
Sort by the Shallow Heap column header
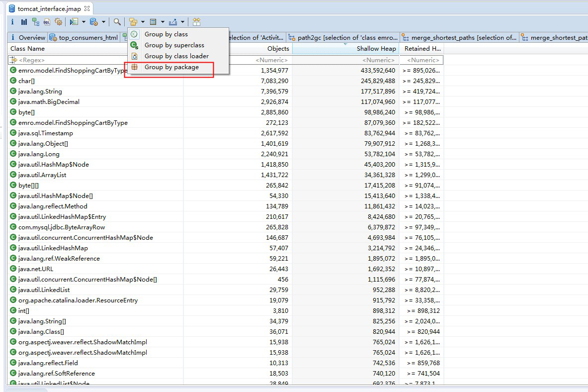tap(376, 49)
